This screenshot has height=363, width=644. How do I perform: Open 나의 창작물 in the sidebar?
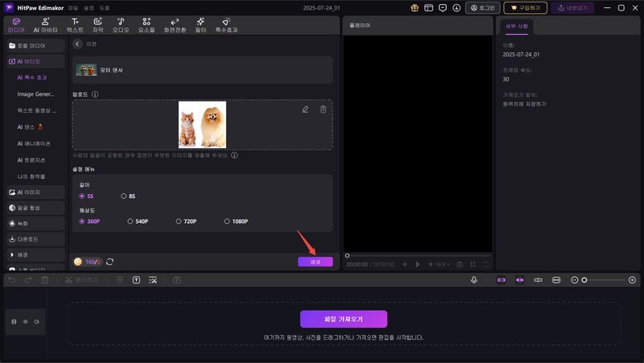click(31, 176)
